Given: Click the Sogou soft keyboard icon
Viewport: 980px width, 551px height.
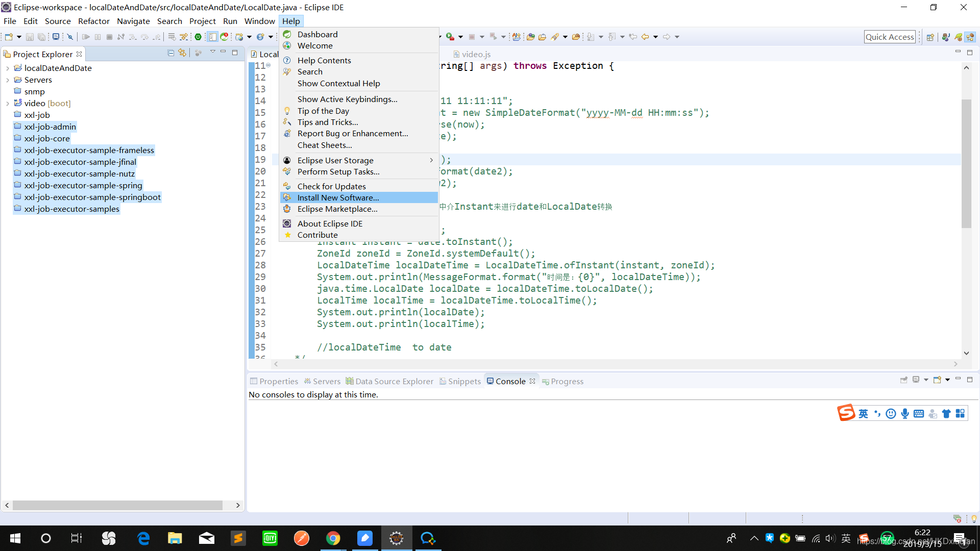Looking at the screenshot, I should click(x=919, y=414).
